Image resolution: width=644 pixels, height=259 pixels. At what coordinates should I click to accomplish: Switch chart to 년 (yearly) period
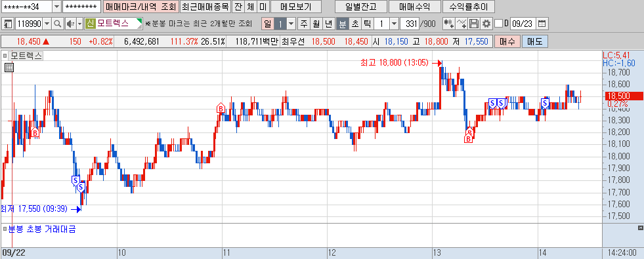(328, 24)
